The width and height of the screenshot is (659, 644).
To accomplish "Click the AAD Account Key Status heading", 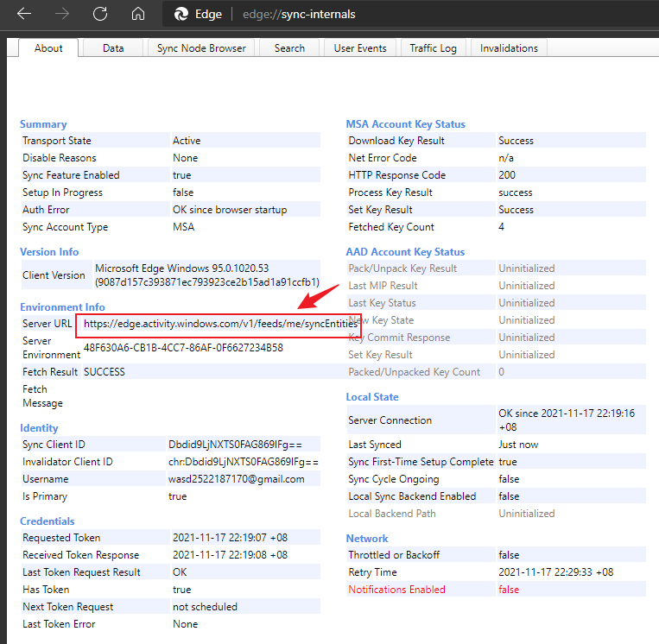I will coord(405,252).
